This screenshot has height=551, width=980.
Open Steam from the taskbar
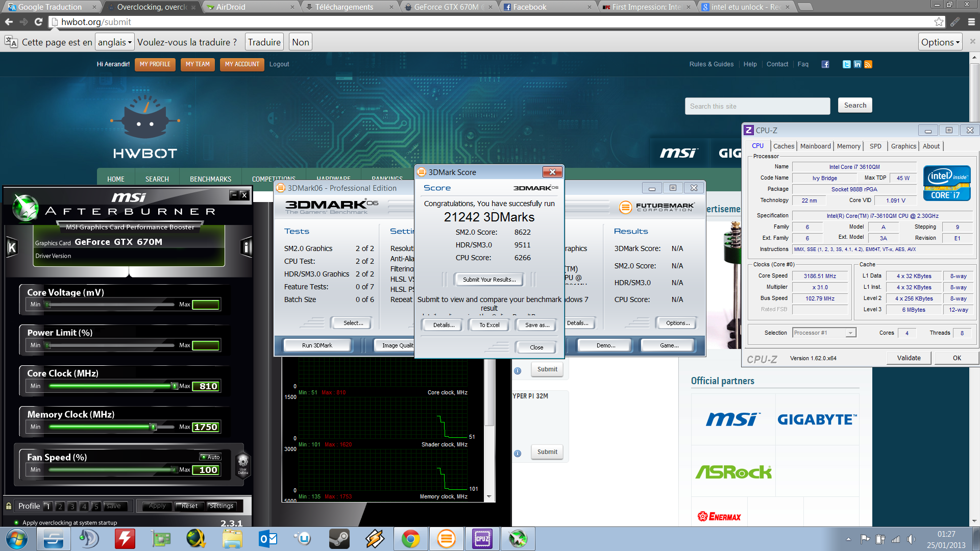click(339, 539)
